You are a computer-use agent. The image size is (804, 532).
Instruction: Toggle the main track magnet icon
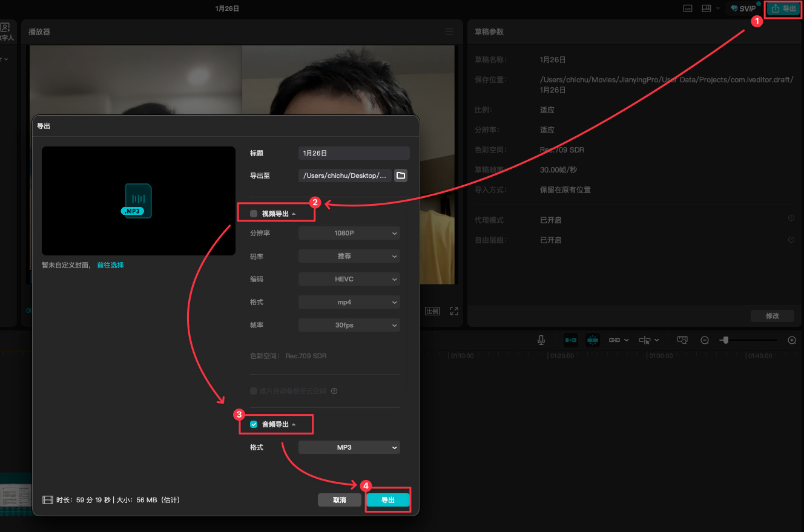571,340
